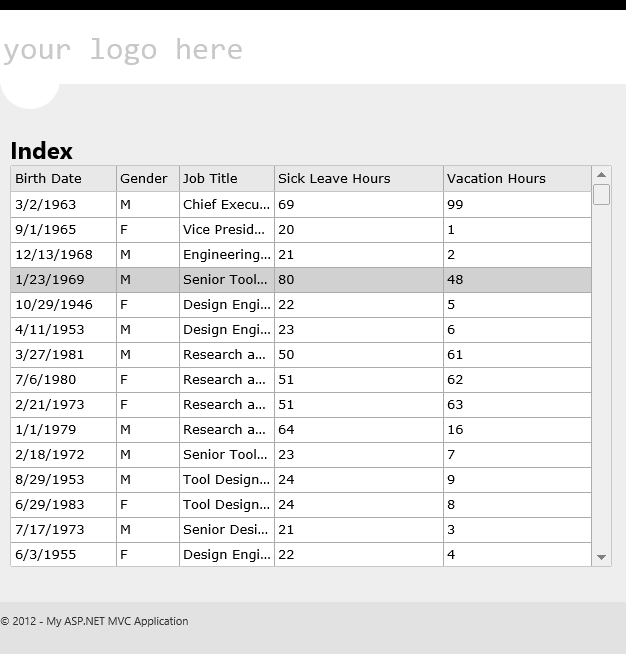The width and height of the screenshot is (626, 654).
Task: Select the Vice Presid... row
Action: pyautogui.click(x=301, y=229)
